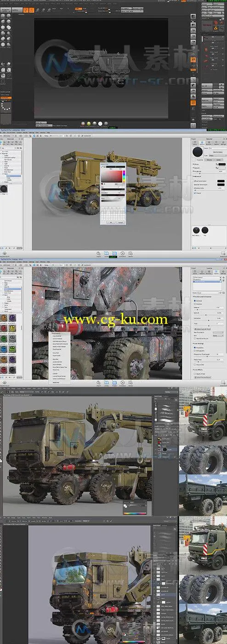Click the Twist slider in Camera panel

pos(209,326)
